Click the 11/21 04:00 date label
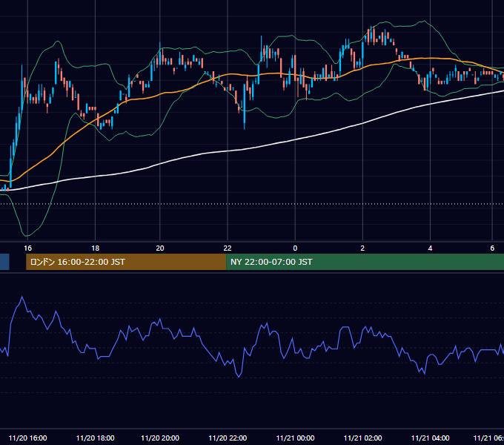Image resolution: width=504 pixels, height=445 pixels. 430,438
